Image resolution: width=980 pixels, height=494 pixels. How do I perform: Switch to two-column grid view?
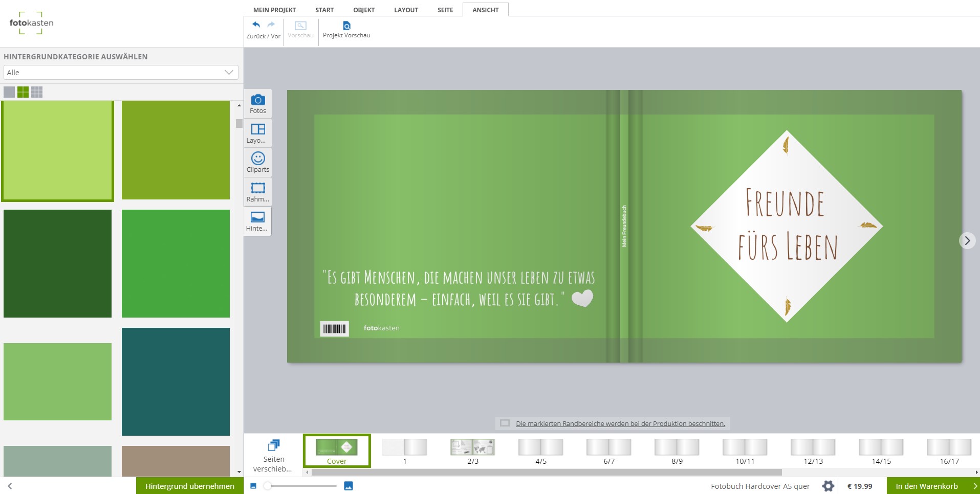pyautogui.click(x=23, y=92)
